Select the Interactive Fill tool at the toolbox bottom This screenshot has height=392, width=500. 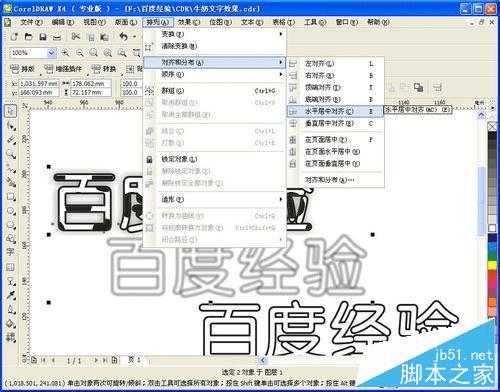pyautogui.click(x=11, y=337)
